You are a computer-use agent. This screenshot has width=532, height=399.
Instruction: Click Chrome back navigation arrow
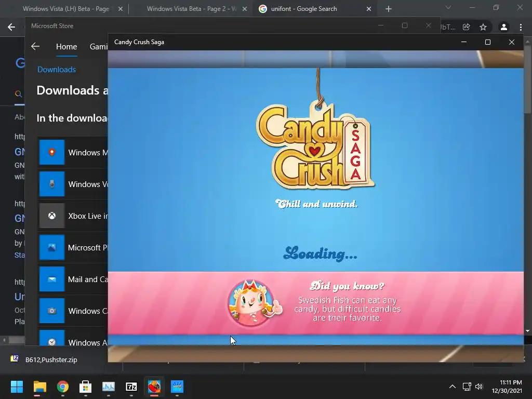point(11,27)
